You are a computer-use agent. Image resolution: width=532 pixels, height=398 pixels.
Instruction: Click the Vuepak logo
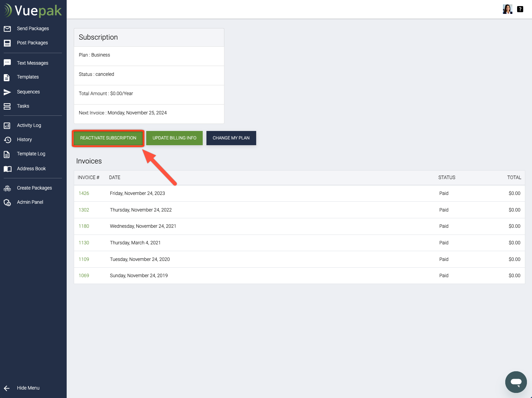tap(32, 10)
